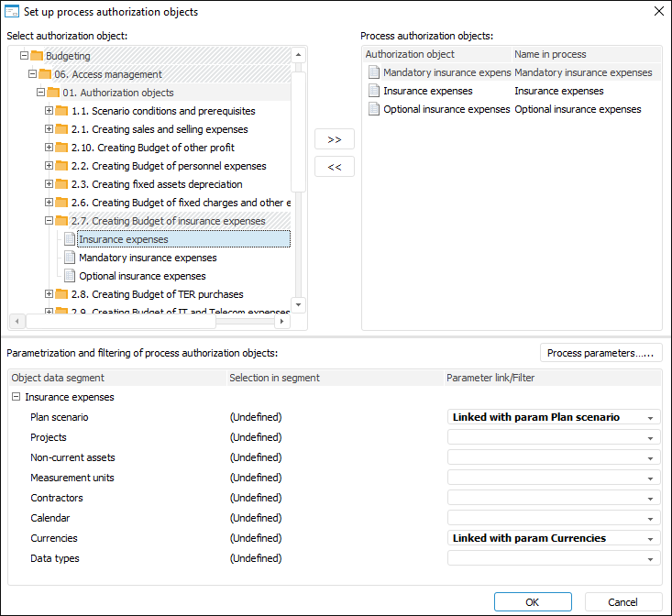
Task: Open the Projects filter dropdown
Action: (650, 438)
